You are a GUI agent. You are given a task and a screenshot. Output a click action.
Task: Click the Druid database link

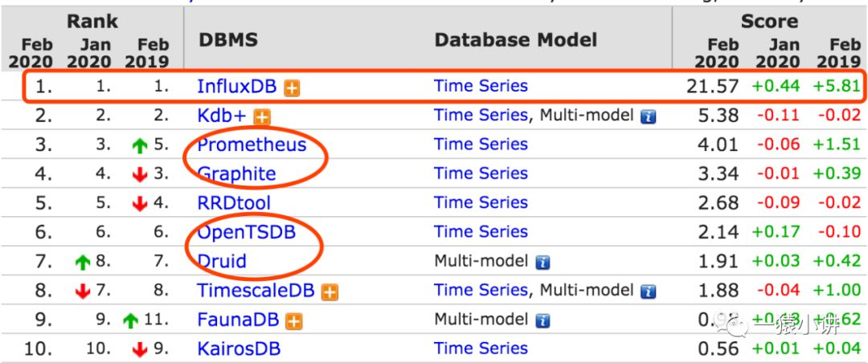222,262
